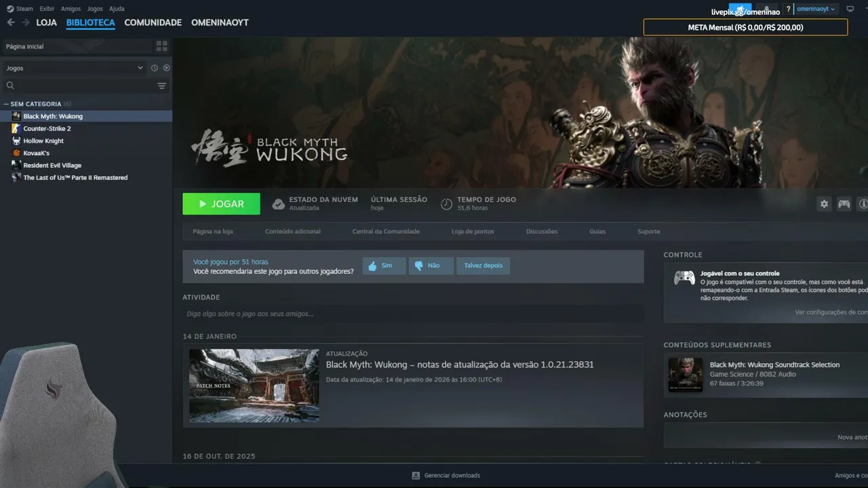Screen dimensions: 868x488
Task: Click the downloads manager icon
Action: tap(416, 475)
